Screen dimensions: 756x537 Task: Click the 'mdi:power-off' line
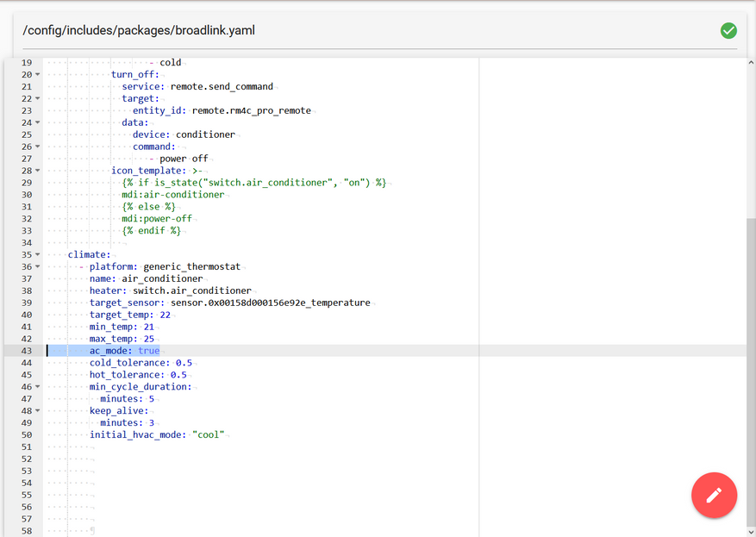click(x=157, y=219)
